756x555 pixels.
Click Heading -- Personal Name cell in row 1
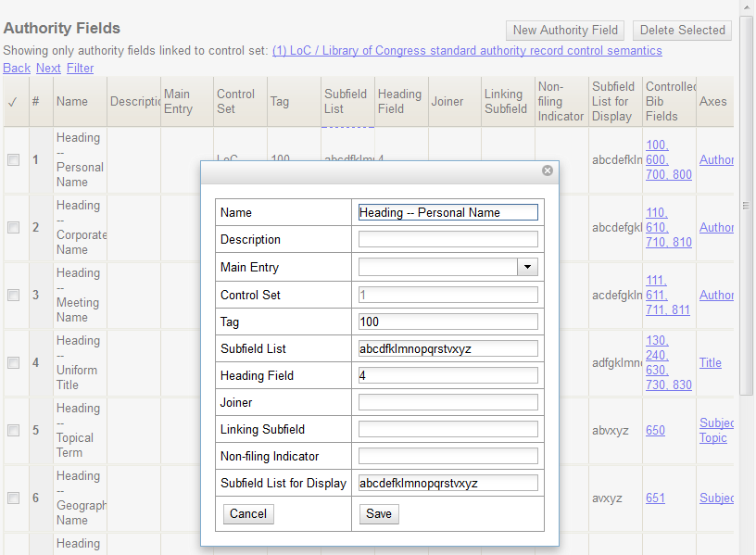coord(80,159)
